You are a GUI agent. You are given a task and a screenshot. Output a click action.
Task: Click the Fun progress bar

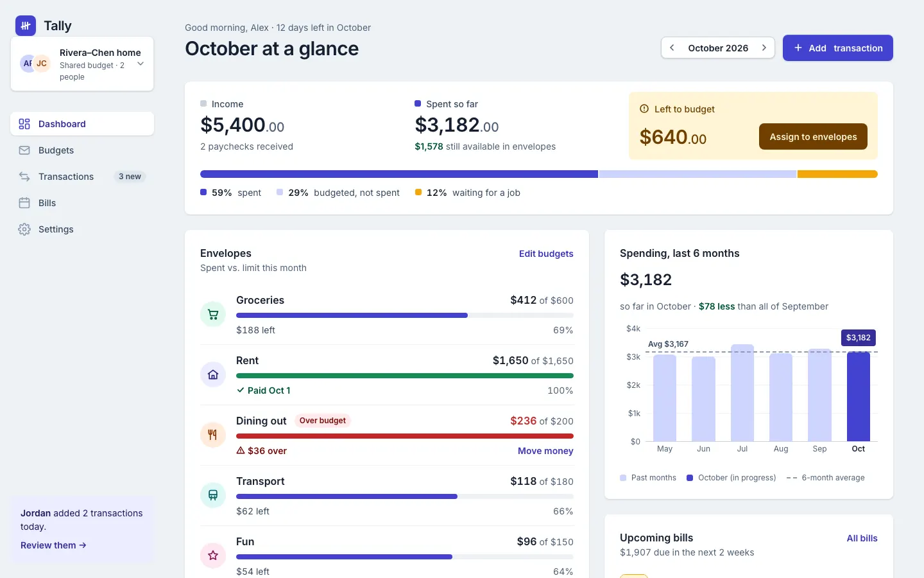point(405,557)
